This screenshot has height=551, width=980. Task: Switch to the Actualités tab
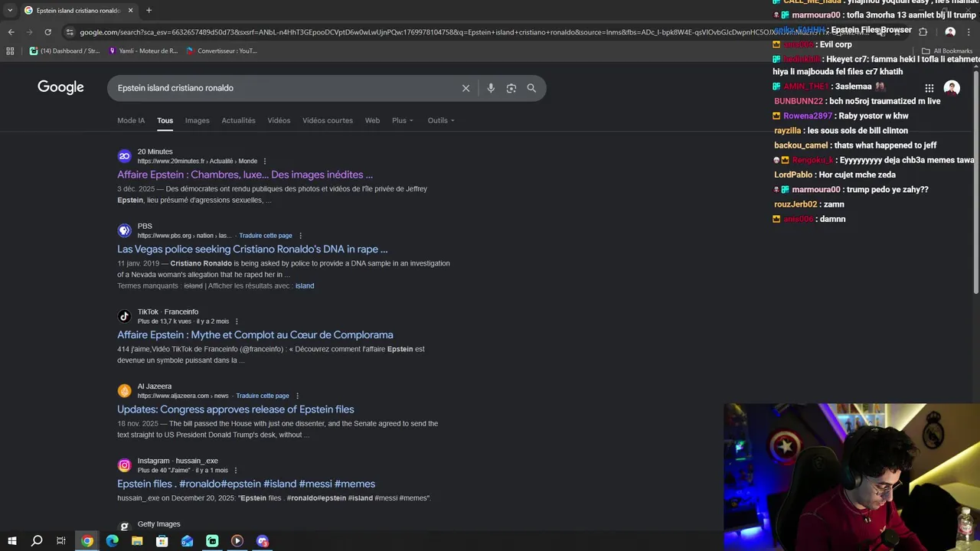tap(238, 121)
